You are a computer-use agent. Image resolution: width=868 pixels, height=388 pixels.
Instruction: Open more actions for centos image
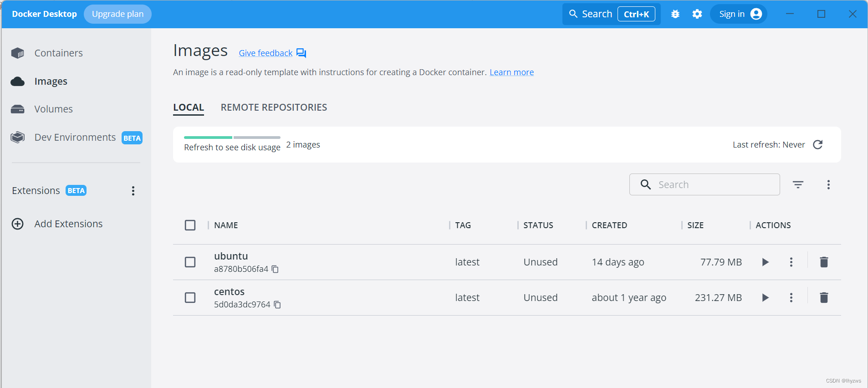(x=791, y=298)
